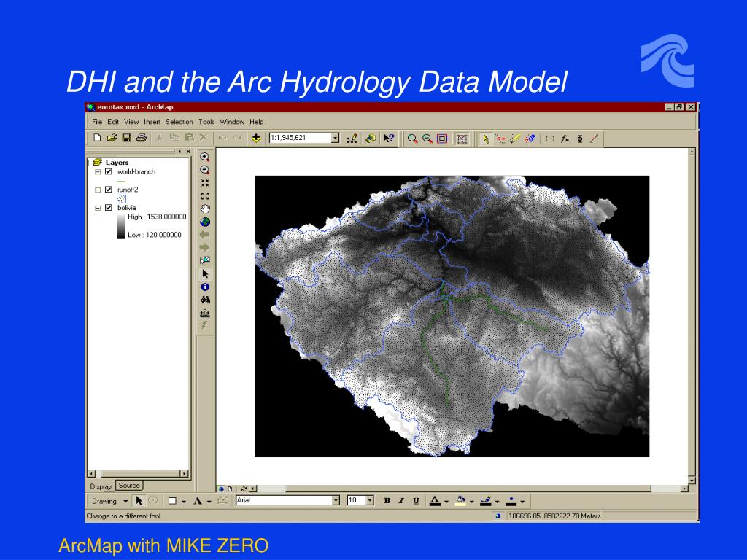This screenshot has height=560, width=747.
Task: Click the Select Elements black arrow in vertical toolbar
Action: 205,274
